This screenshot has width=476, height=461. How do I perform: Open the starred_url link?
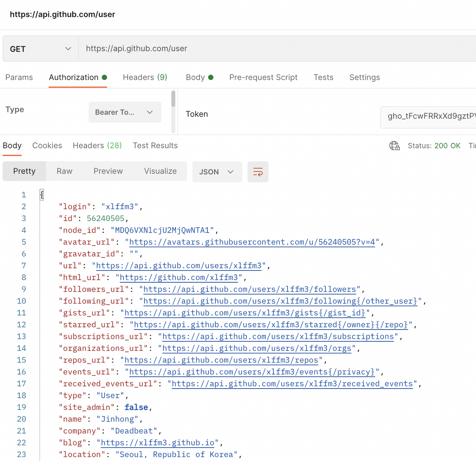(271, 325)
